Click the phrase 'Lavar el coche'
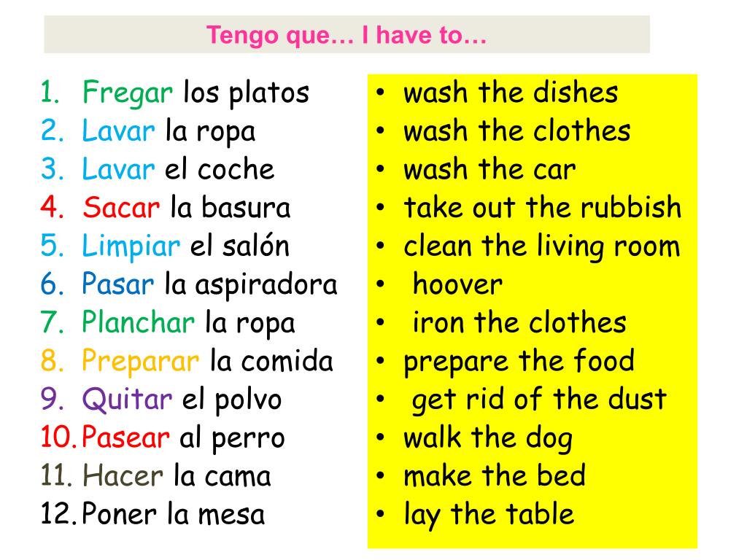 pos(178,169)
